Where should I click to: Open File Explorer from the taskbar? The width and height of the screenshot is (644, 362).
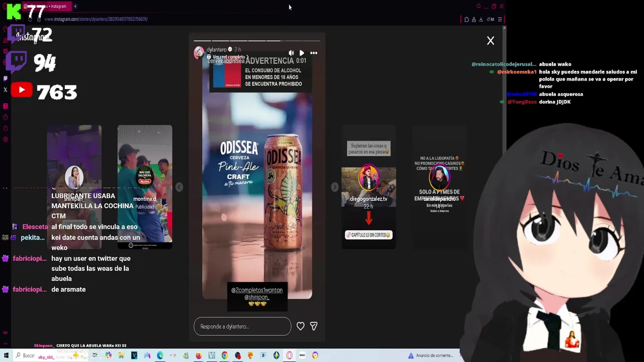click(121, 355)
